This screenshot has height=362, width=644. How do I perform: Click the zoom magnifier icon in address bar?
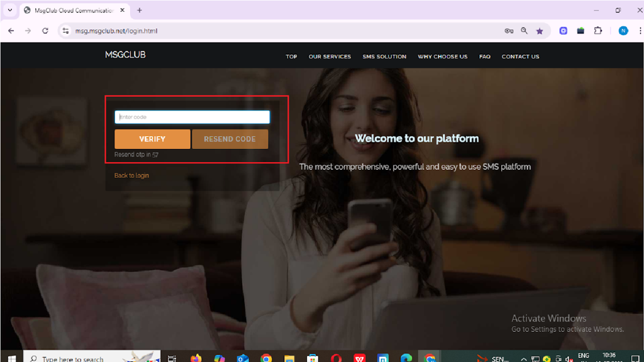tap(525, 31)
